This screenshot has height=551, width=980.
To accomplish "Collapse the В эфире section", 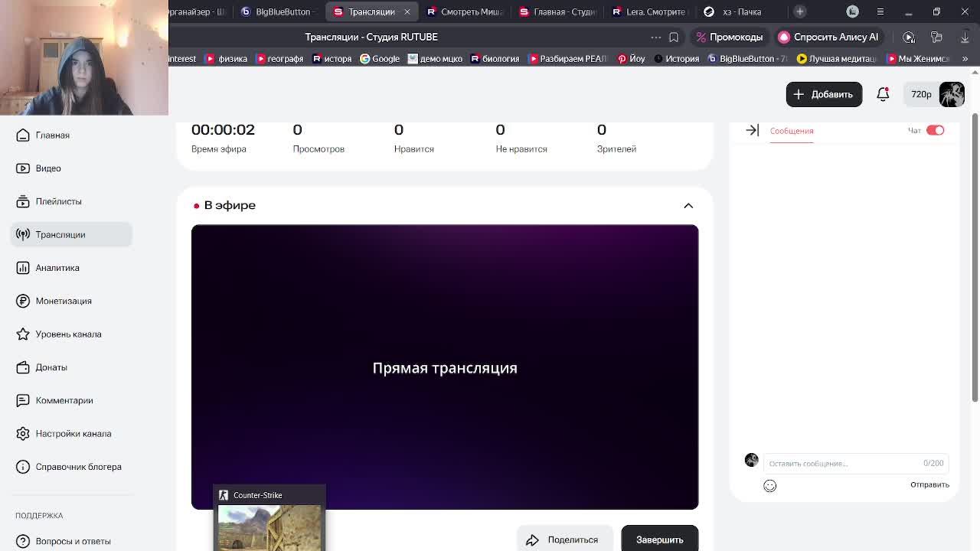I will coord(688,205).
